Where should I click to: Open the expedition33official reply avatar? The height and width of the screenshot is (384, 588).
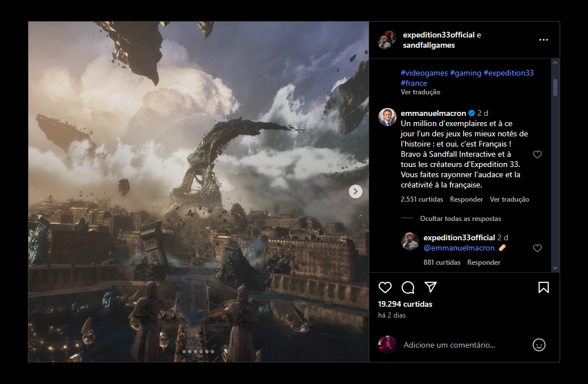pos(410,241)
